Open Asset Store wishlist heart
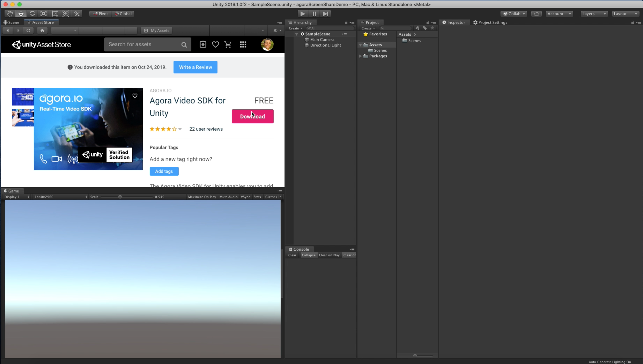This screenshot has width=643, height=364. pos(215,45)
